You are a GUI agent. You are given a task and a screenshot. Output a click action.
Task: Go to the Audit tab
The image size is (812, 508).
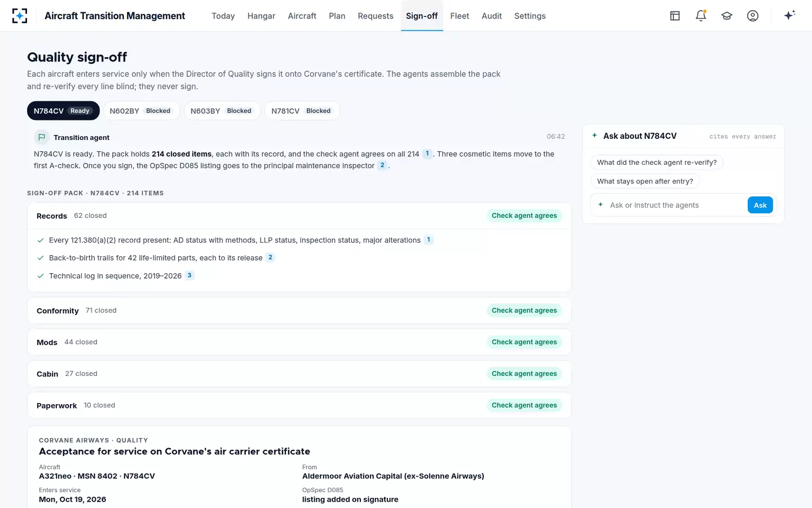[x=492, y=16]
